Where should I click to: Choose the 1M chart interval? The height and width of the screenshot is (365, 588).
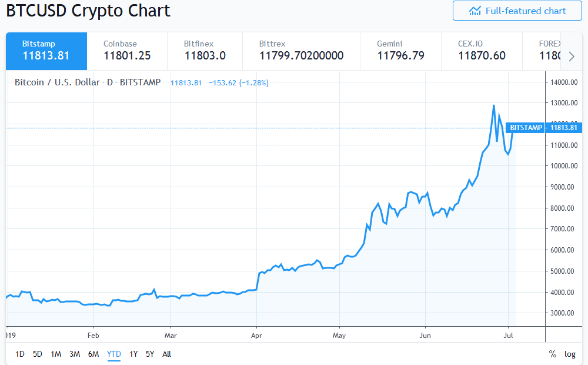56,354
